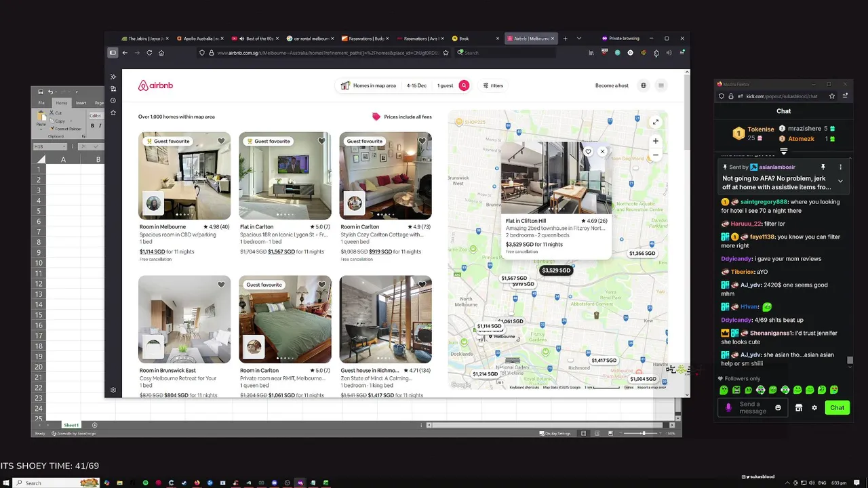Open Firefox list all tabs dropdown
This screenshot has height=488, width=868.
coord(578,39)
